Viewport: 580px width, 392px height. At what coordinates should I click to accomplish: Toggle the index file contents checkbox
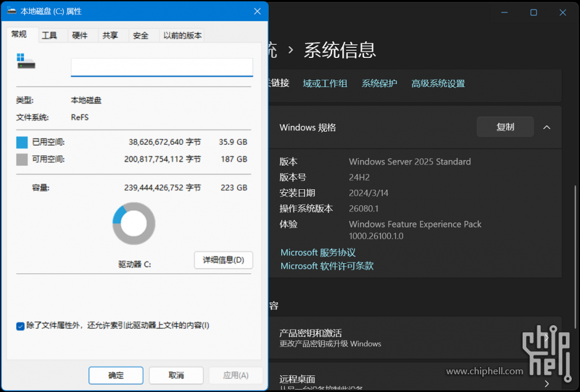20,326
